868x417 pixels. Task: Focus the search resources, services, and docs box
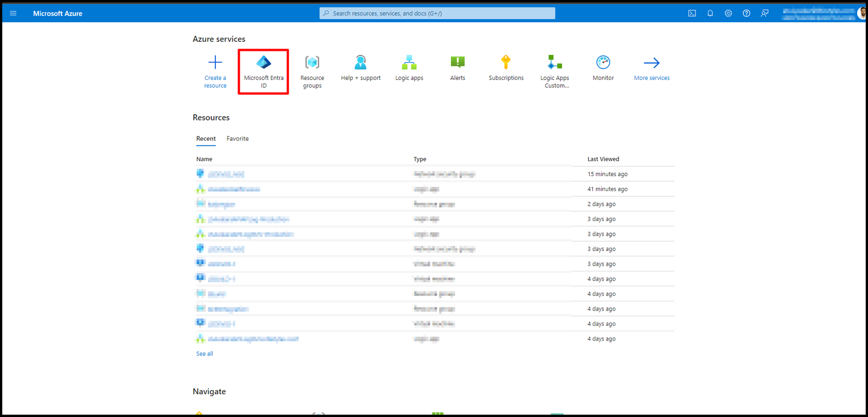437,13
